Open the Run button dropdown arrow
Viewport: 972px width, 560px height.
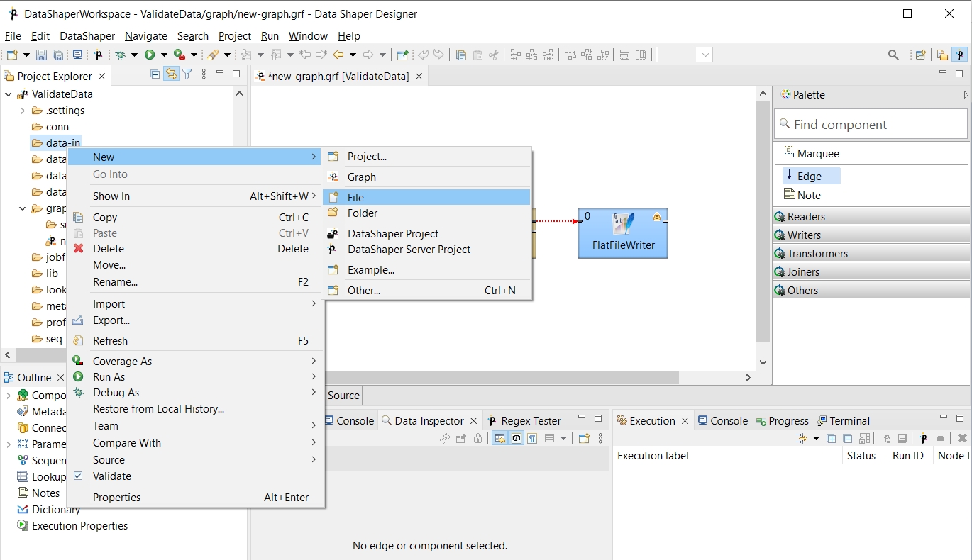pyautogui.click(x=164, y=55)
